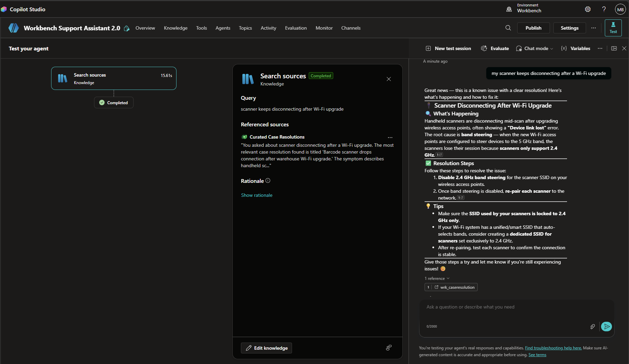The image size is (629, 364).
Task: Switch to the Evaluation tab
Action: pyautogui.click(x=296, y=28)
